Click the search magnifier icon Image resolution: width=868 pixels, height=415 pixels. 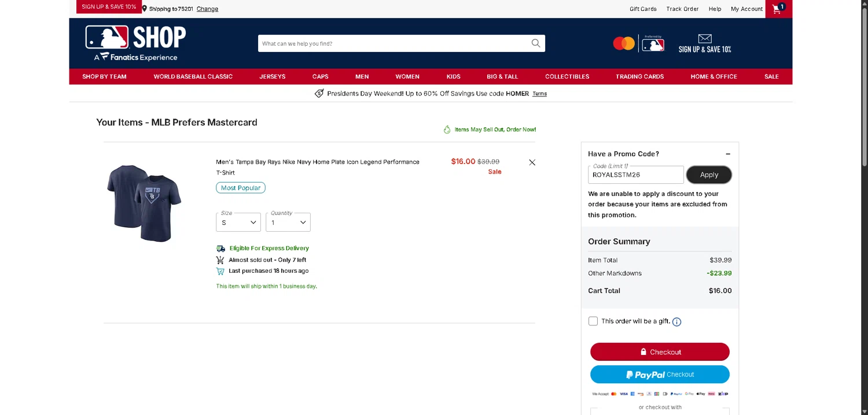536,43
